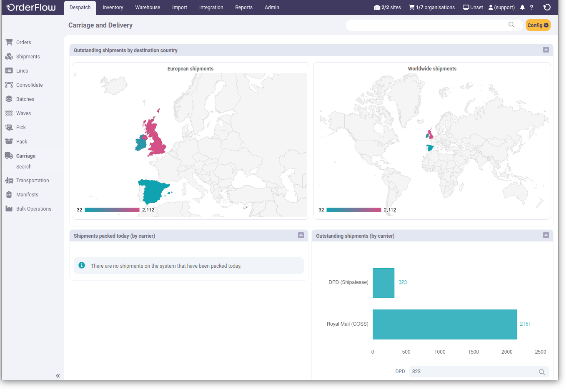Click the Config button
569x392 pixels.
pos(538,25)
